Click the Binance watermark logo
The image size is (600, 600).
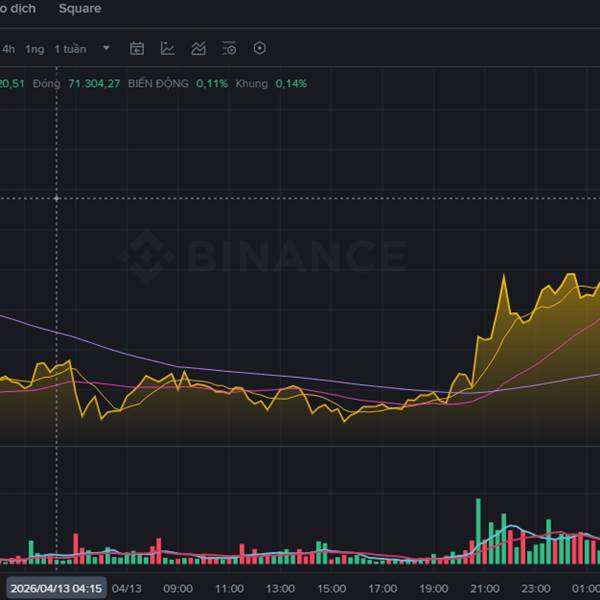coord(264,256)
